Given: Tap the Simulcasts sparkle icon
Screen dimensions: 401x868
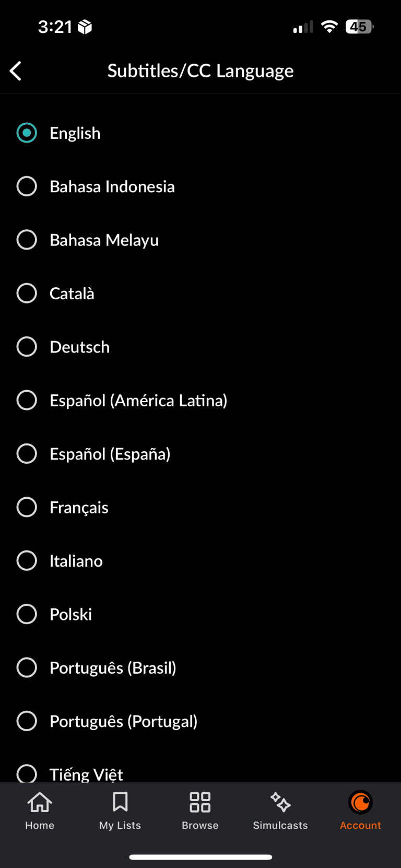Looking at the screenshot, I should [280, 802].
